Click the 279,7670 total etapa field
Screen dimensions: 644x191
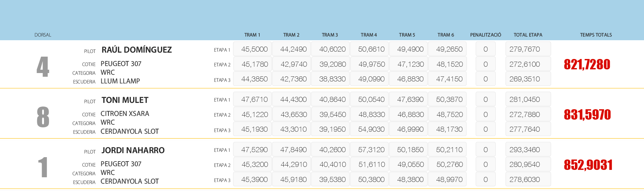coord(528,49)
